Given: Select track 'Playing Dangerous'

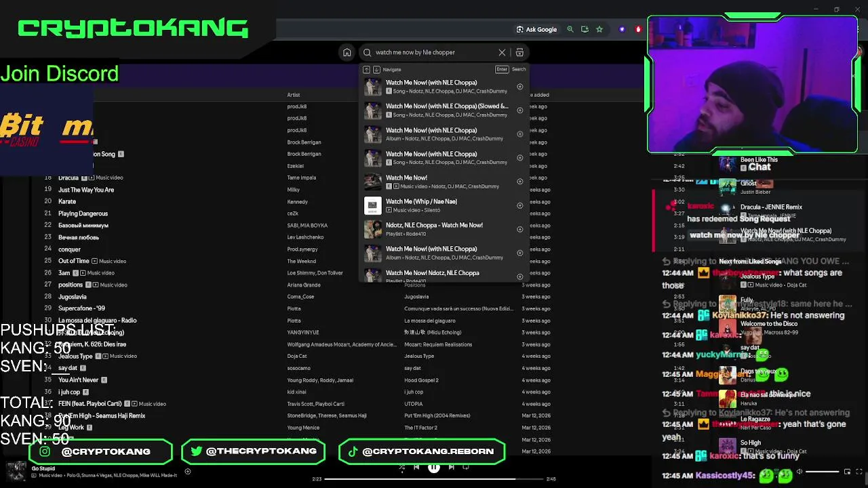Looking at the screenshot, I should point(83,213).
